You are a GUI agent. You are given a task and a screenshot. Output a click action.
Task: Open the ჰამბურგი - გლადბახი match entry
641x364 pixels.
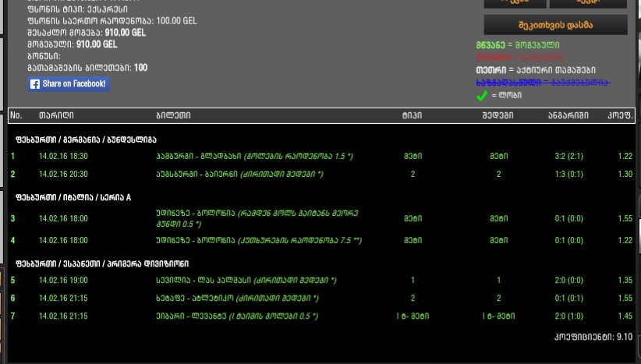pos(255,156)
